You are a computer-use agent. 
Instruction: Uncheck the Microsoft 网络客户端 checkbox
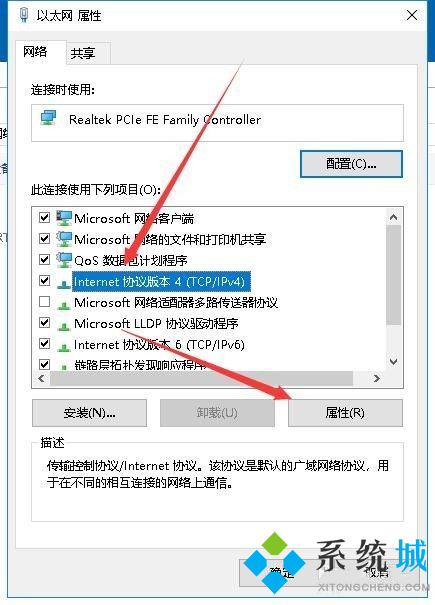tap(44, 218)
